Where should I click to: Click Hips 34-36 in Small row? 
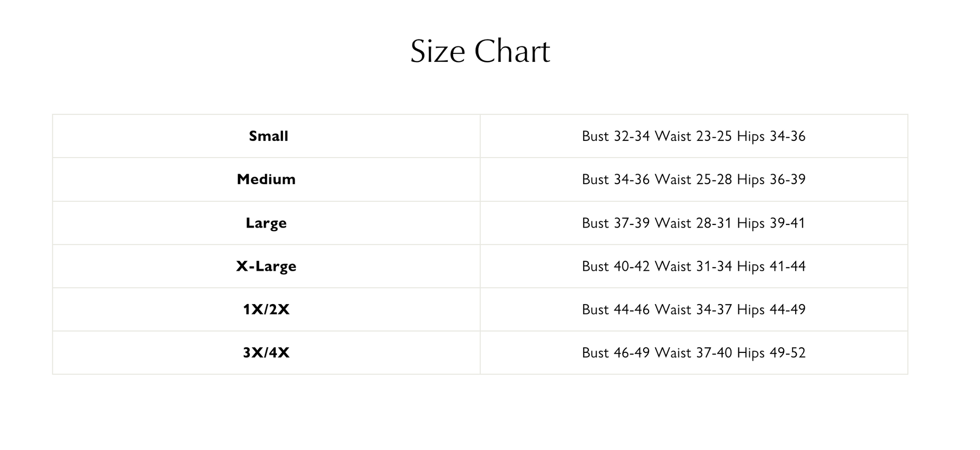pyautogui.click(x=771, y=136)
